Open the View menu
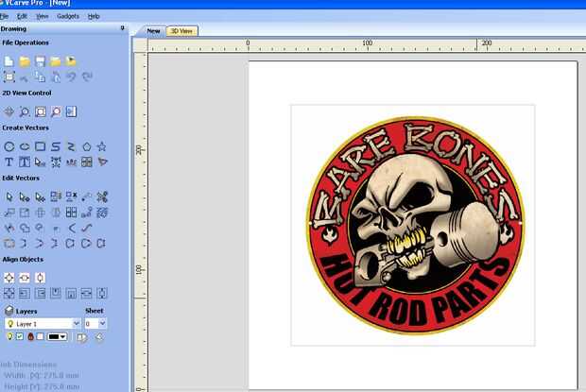Viewport: 586px width, 392px height. tap(43, 16)
